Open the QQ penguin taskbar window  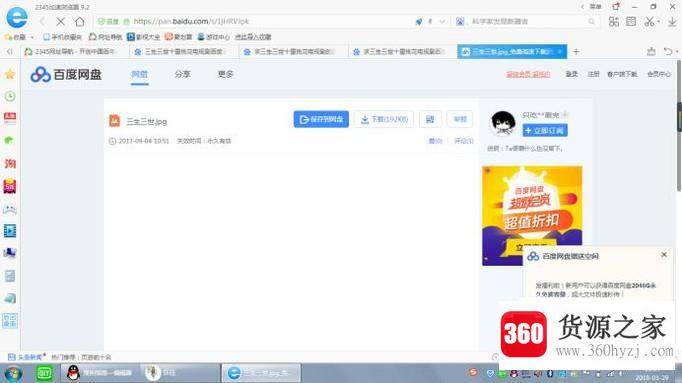click(x=101, y=373)
